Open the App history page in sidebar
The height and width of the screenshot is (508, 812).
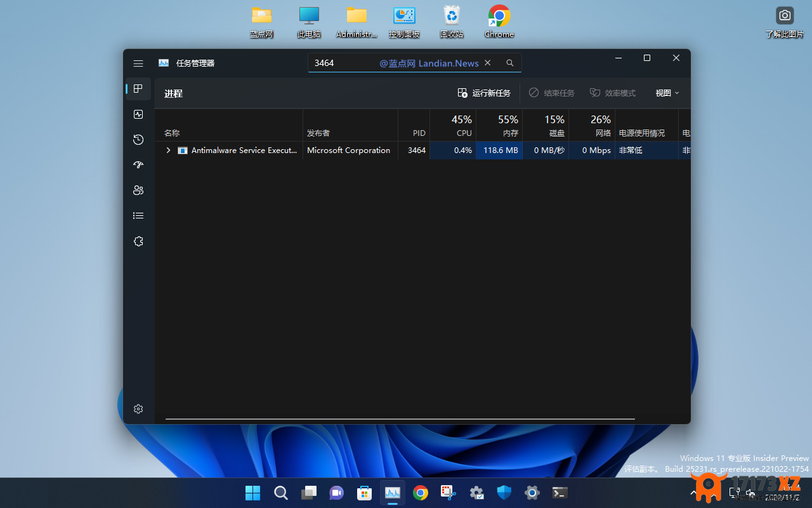pyautogui.click(x=138, y=140)
